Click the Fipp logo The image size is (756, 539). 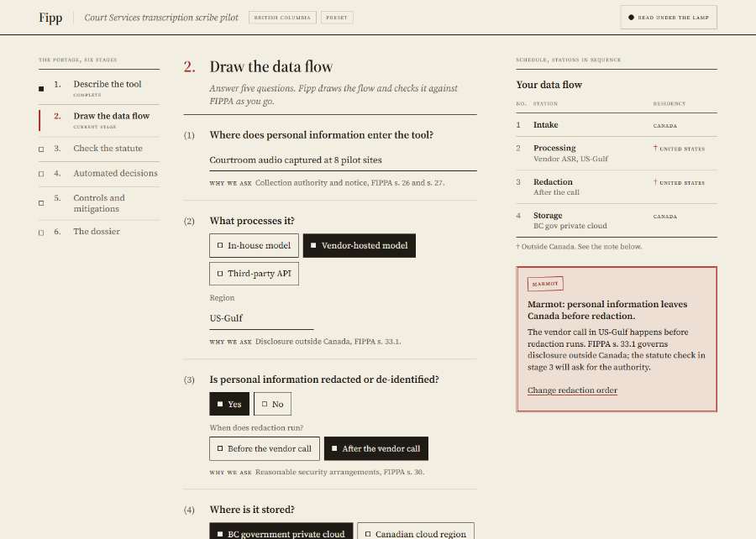(x=50, y=18)
